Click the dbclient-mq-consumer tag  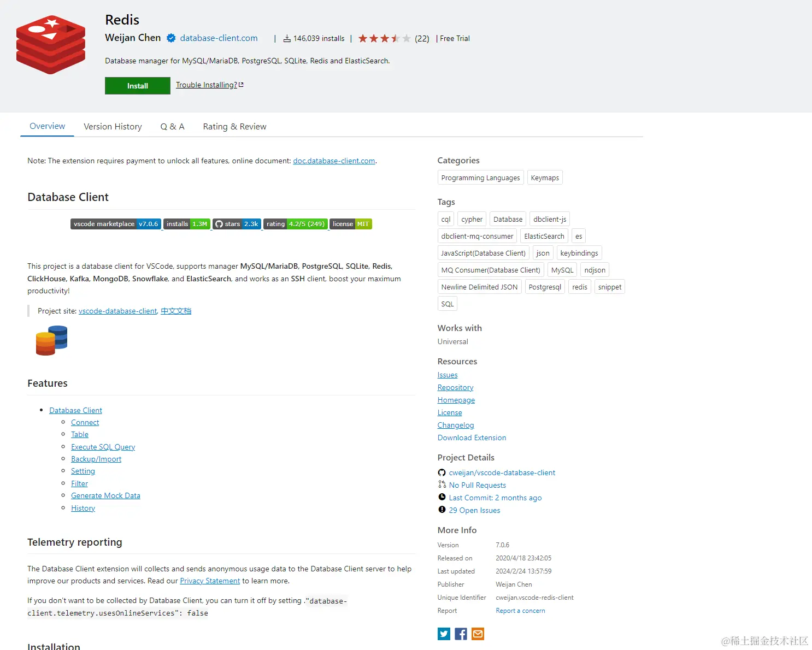477,236
